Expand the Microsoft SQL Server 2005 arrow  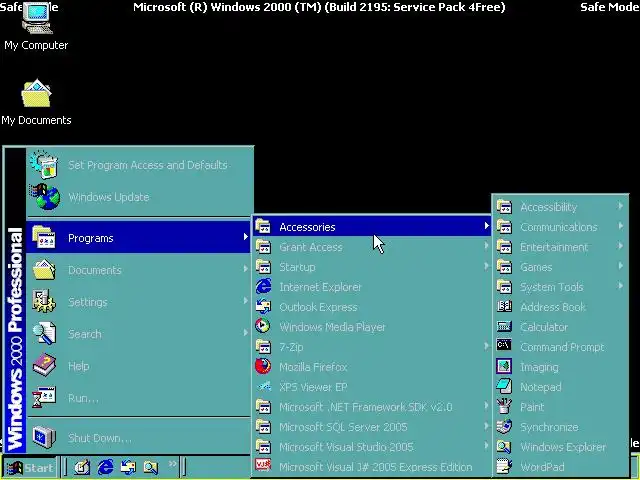(x=486, y=426)
